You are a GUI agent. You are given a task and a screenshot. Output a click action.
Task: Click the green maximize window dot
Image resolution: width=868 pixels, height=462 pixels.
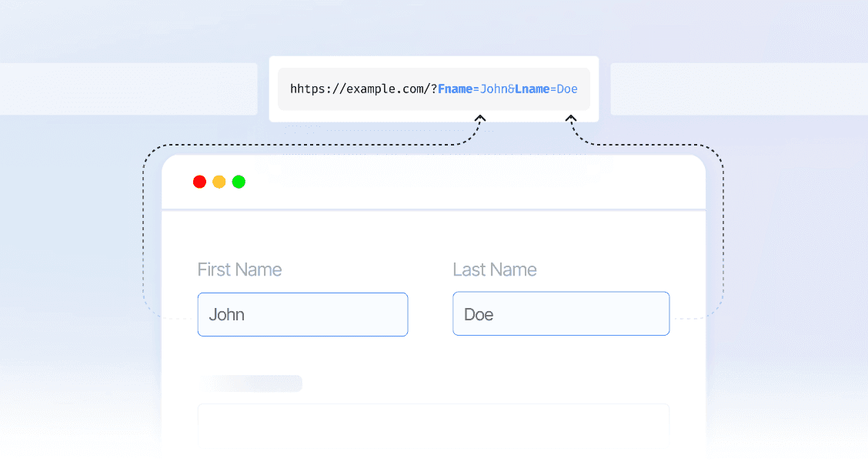(239, 182)
